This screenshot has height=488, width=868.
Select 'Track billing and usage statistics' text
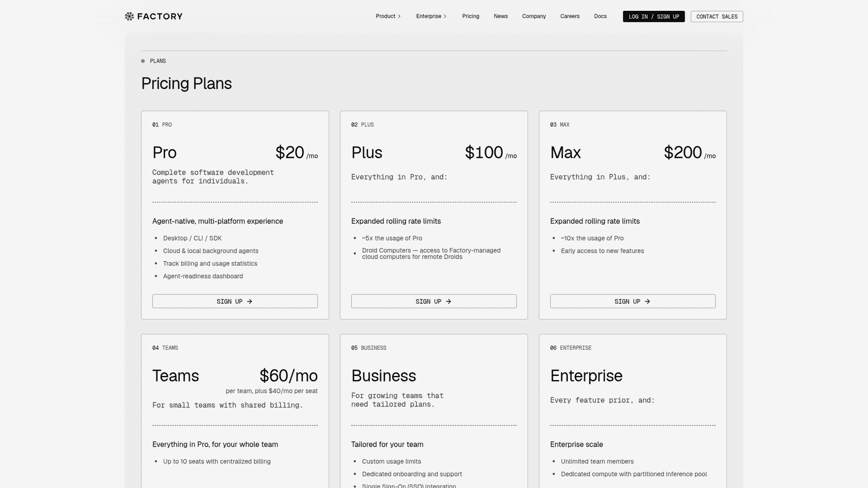point(210,264)
